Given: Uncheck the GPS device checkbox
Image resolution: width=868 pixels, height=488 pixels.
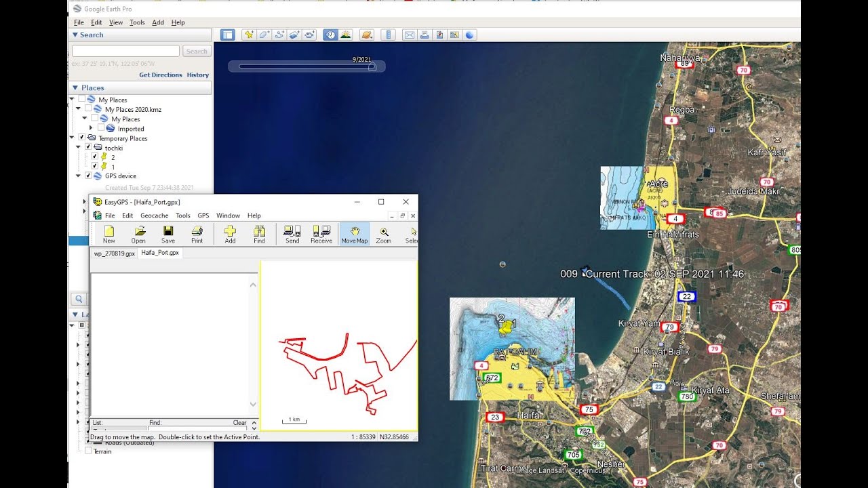Looking at the screenshot, I should pos(88,176).
